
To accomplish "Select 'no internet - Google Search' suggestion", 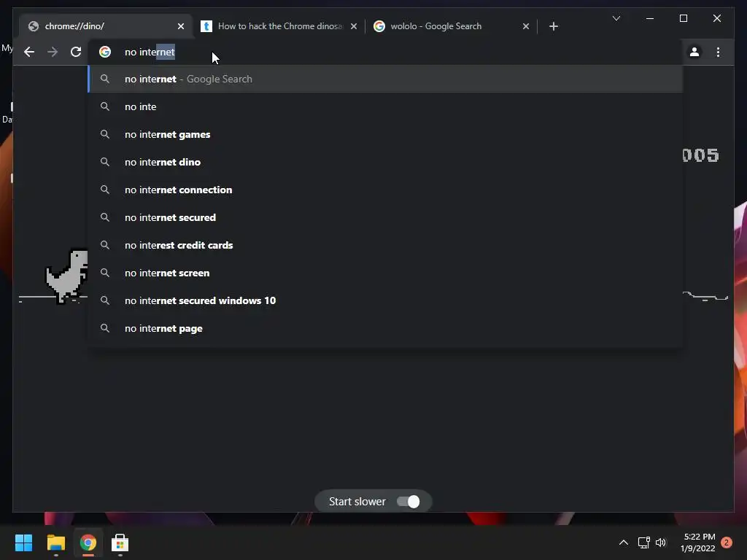I will pos(385,79).
